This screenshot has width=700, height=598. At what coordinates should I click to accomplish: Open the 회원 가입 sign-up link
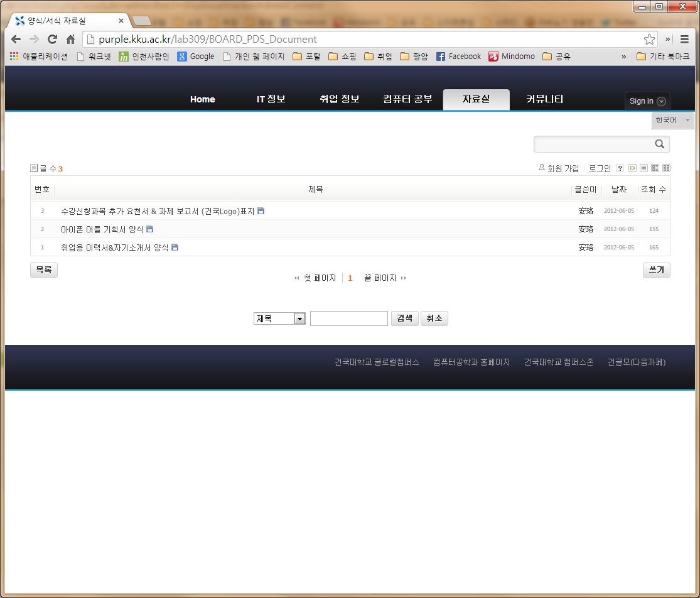pos(563,168)
